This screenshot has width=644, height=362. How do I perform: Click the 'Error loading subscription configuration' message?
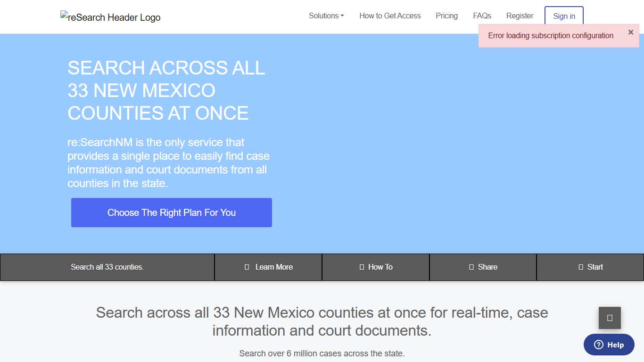coord(550,36)
